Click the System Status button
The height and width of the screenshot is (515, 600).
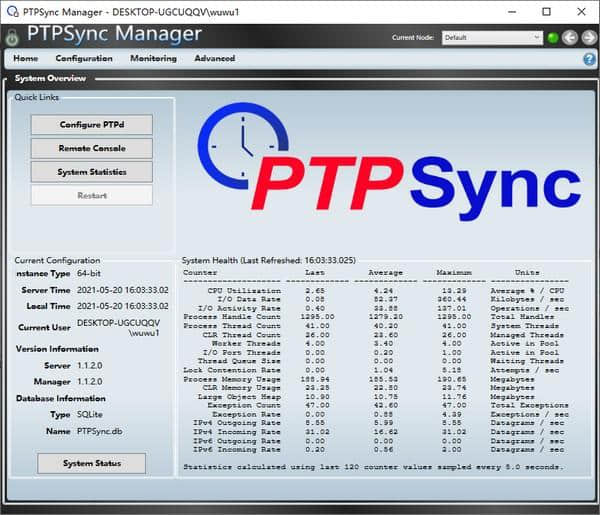coord(92,463)
